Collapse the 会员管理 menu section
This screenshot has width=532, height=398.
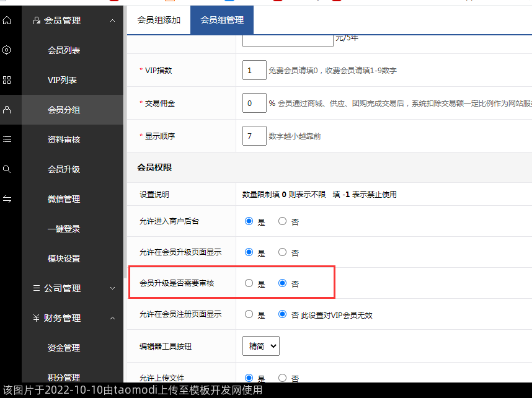pos(112,20)
